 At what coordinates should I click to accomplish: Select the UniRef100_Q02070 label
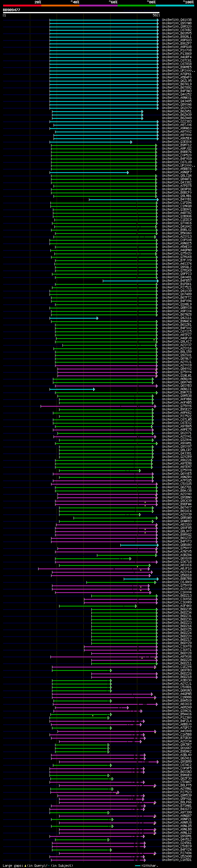click(177, 108)
